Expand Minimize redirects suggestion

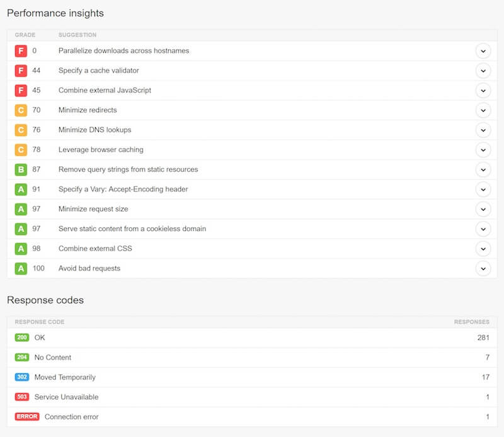[x=483, y=111]
